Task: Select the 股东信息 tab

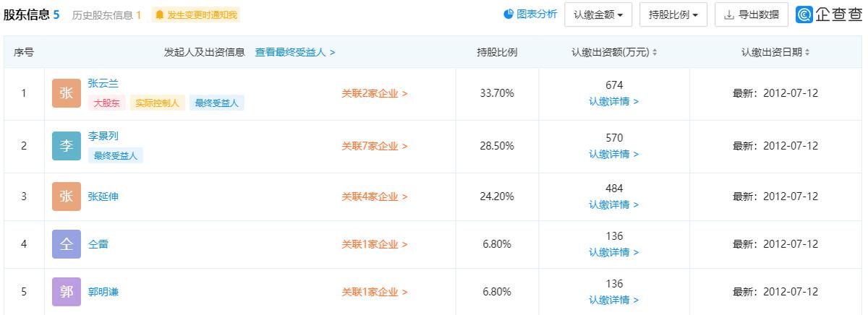Action: 31,15
